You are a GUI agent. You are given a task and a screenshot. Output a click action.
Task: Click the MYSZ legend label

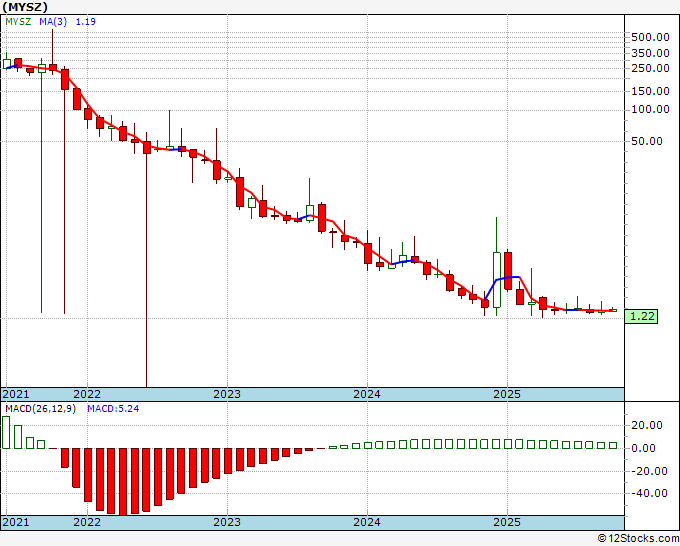(x=18, y=22)
